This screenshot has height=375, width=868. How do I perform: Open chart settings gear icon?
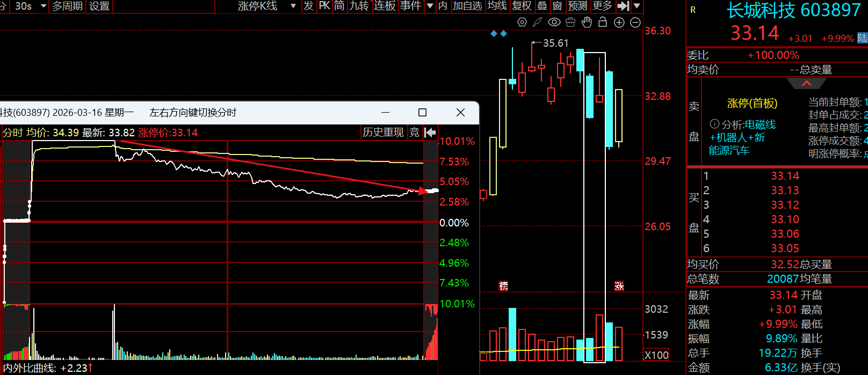click(522, 22)
